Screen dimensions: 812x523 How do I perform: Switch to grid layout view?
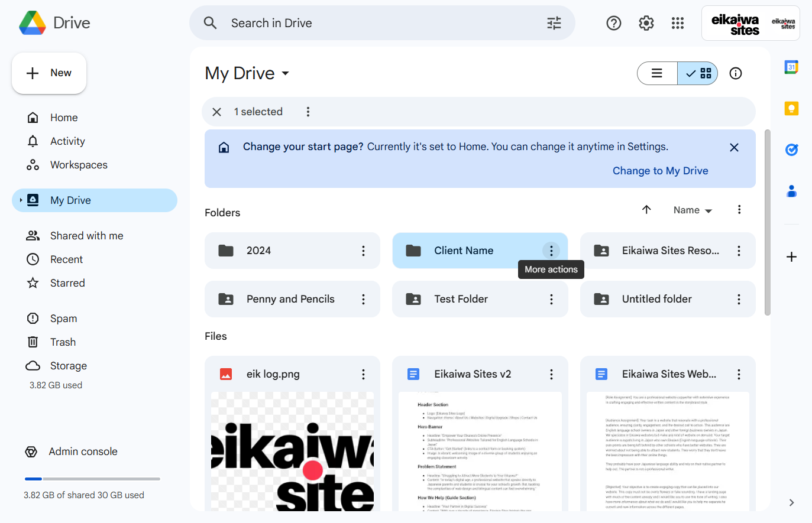click(x=698, y=73)
